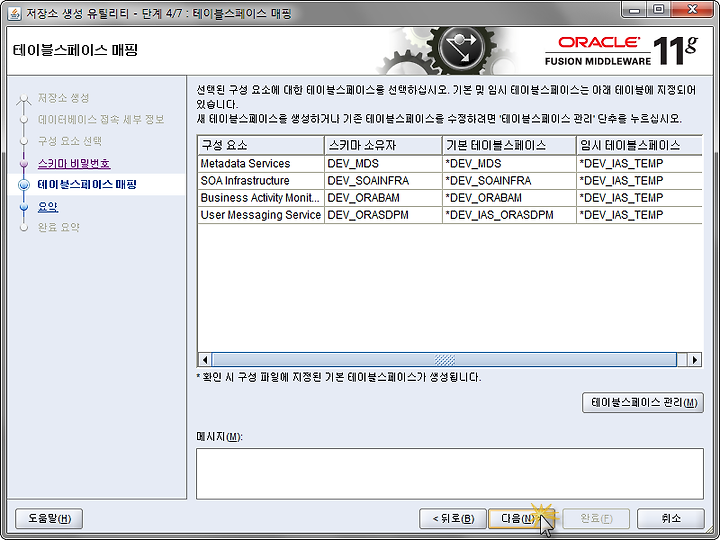720x540 pixels.
Task: Open temp tablespace cell for Metadata Services
Action: [639, 163]
